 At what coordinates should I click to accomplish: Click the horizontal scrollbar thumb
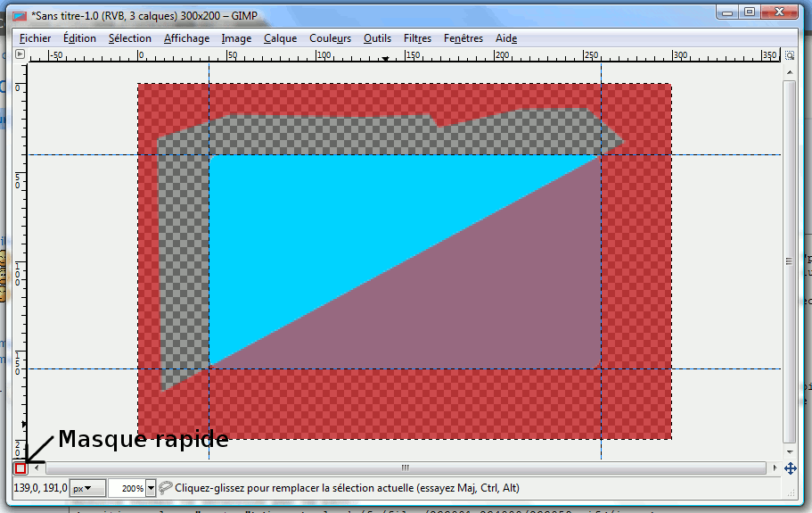tap(405, 468)
